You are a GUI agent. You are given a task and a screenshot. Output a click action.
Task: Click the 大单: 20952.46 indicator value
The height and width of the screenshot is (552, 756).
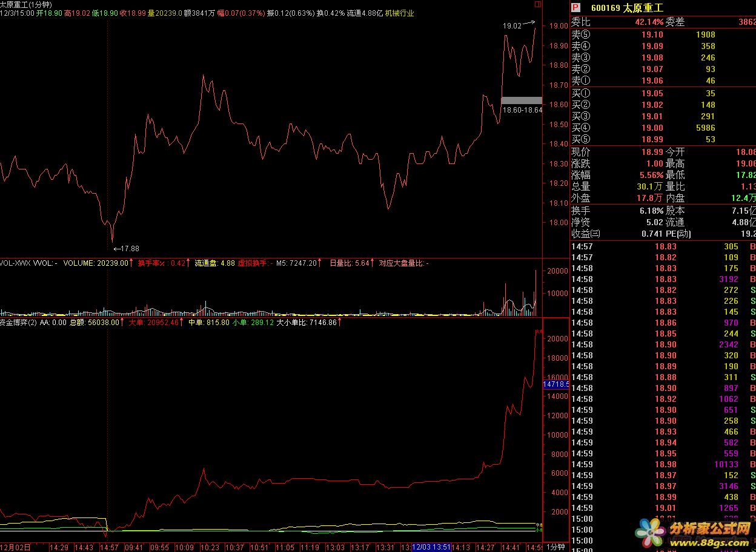pos(154,323)
